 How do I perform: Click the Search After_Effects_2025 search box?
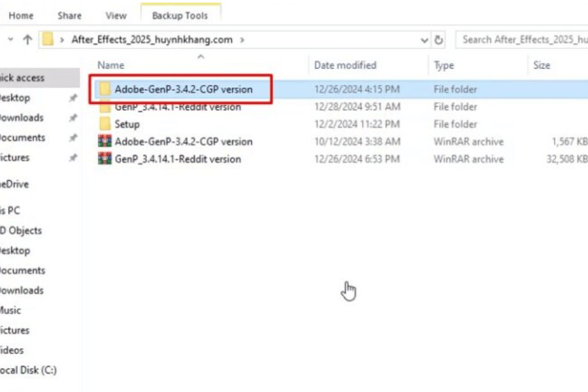coord(523,40)
